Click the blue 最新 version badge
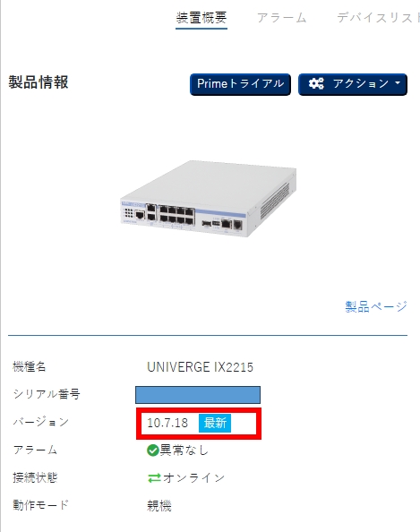 coord(215,423)
